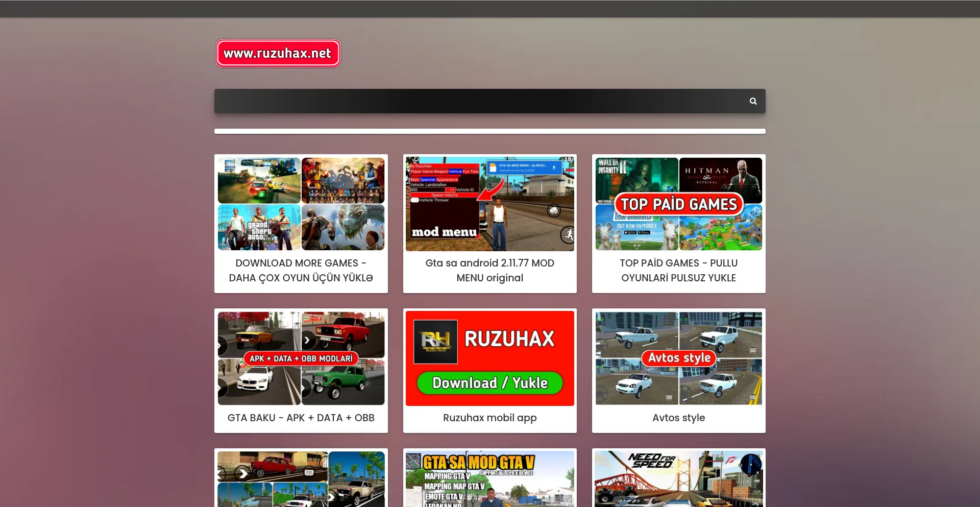
Task: Open GTA BAKU - APK + DATA + OBB link
Action: pos(301,418)
